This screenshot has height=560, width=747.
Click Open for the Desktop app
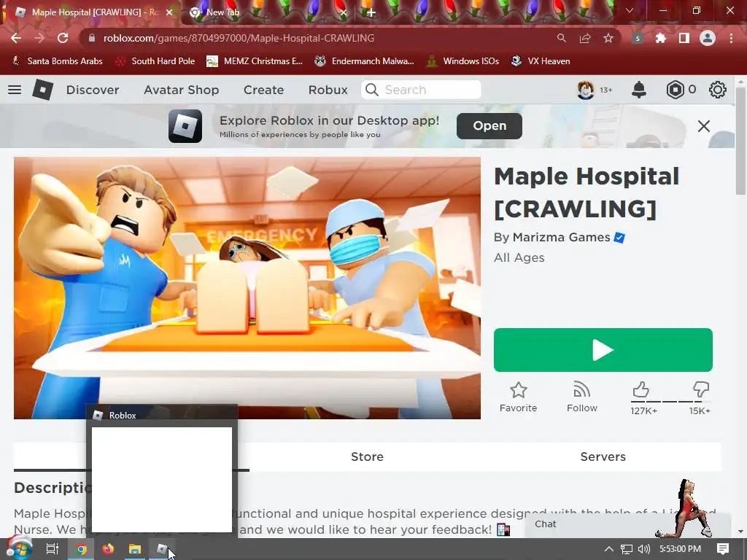[489, 125]
